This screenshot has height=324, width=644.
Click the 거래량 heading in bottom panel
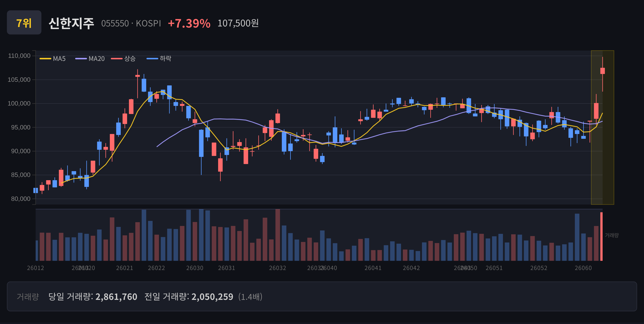point(28,297)
